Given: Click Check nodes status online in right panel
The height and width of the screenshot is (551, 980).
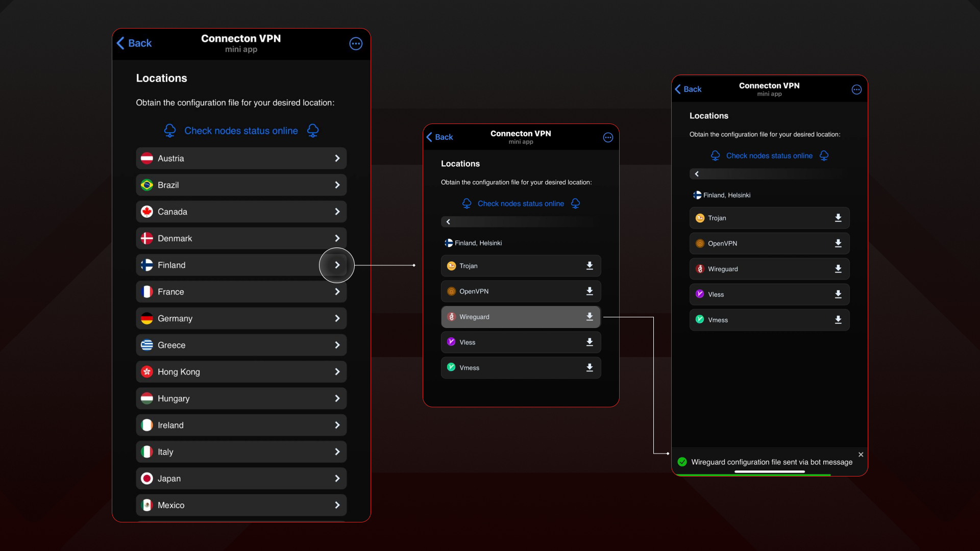Looking at the screenshot, I should [769, 156].
